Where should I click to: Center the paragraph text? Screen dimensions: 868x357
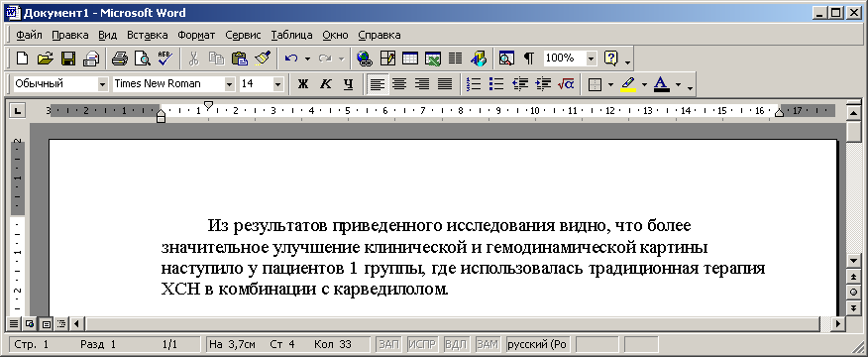click(x=399, y=84)
